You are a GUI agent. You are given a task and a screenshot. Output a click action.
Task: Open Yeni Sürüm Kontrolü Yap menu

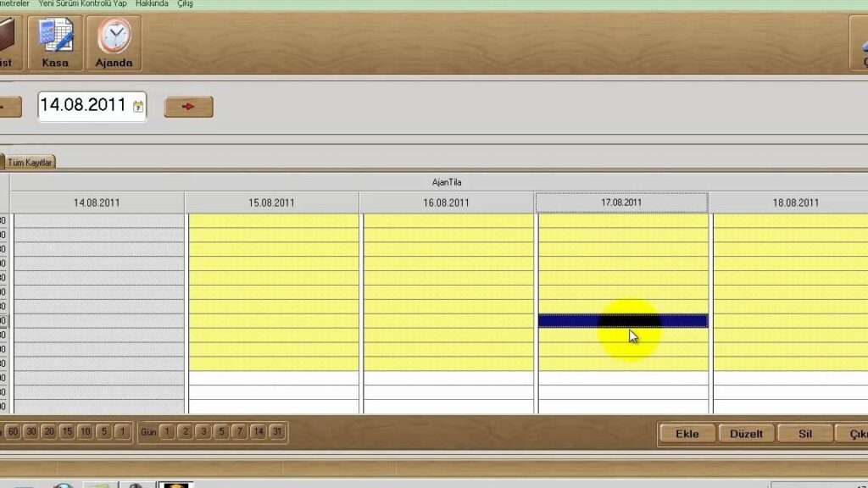coord(83,4)
